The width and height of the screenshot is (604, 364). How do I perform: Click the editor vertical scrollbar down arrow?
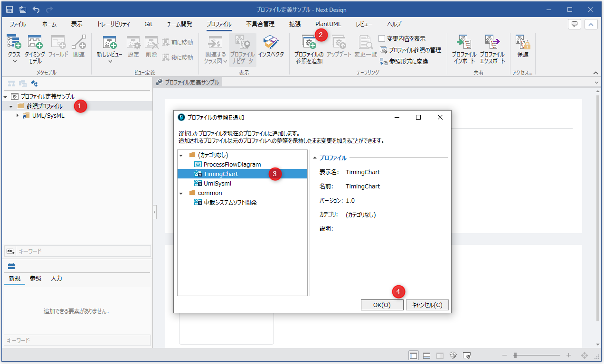tap(598, 344)
